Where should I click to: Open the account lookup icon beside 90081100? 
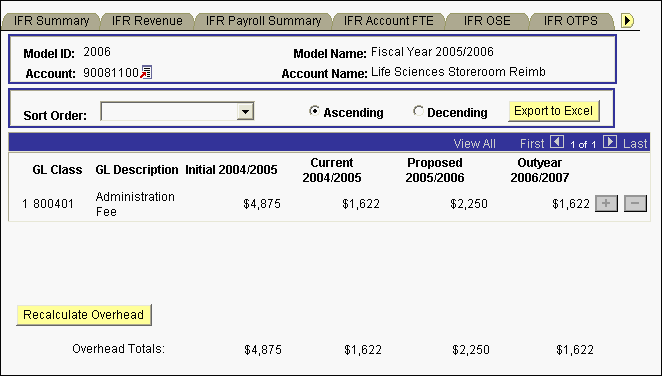(146, 72)
